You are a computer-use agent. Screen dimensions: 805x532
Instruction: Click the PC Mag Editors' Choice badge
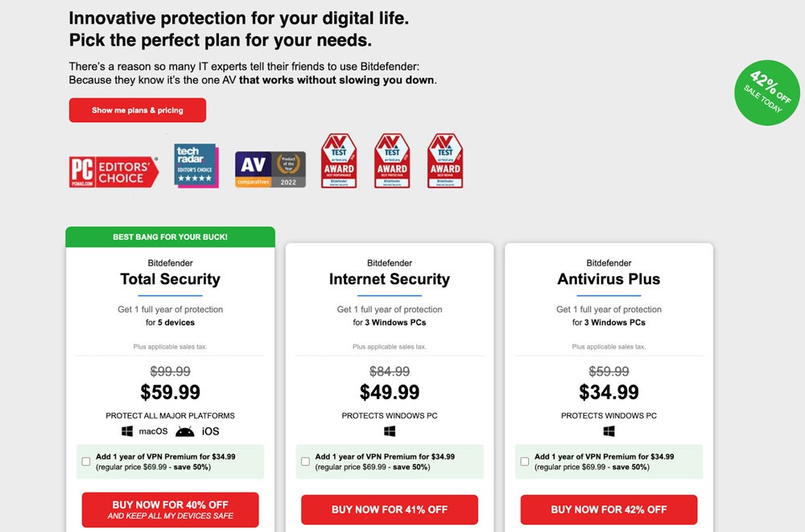(113, 168)
